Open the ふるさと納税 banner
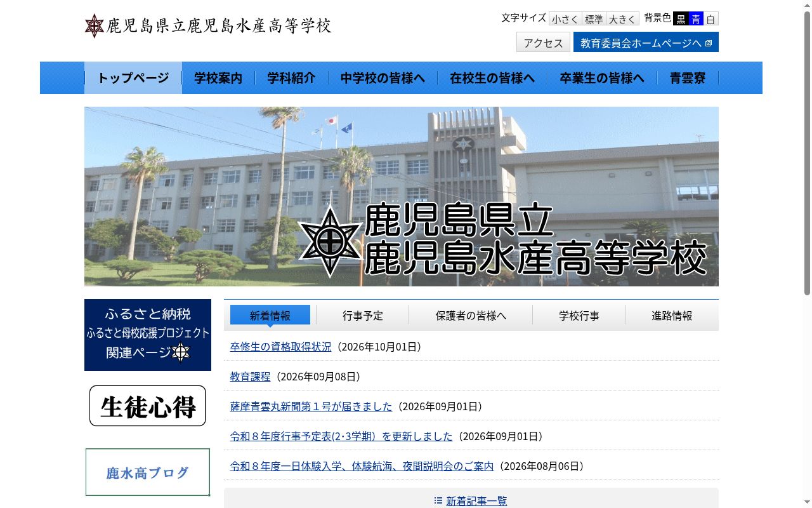The height and width of the screenshot is (508, 812). [x=148, y=335]
